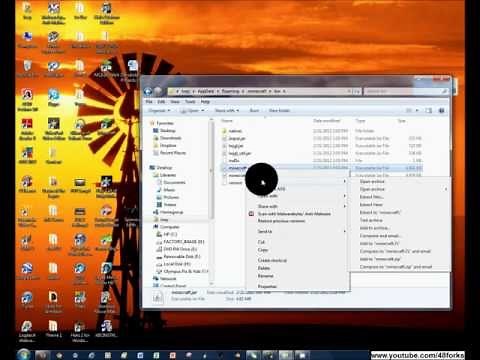The width and height of the screenshot is (480, 360).
Task: Click the Explorer search box
Action: [x=406, y=91]
